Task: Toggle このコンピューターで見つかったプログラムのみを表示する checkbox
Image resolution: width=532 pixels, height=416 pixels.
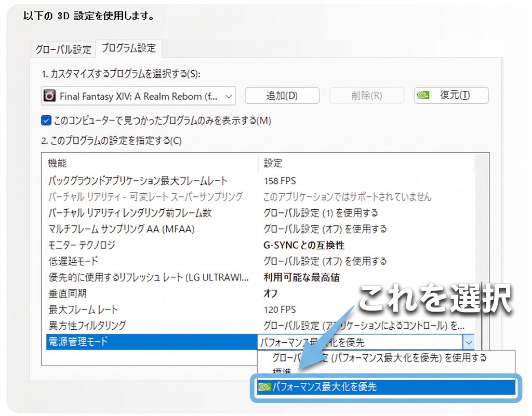Action: pyautogui.click(x=46, y=120)
